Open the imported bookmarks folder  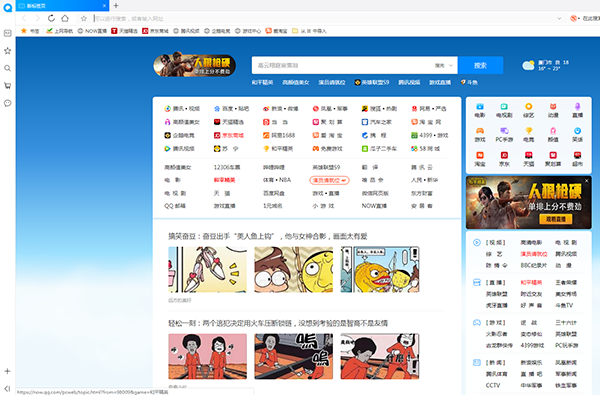pyautogui.click(x=309, y=31)
